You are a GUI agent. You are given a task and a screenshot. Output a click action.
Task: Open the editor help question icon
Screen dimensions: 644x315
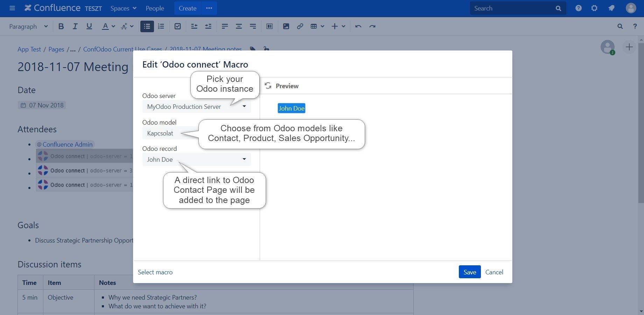pos(635,26)
